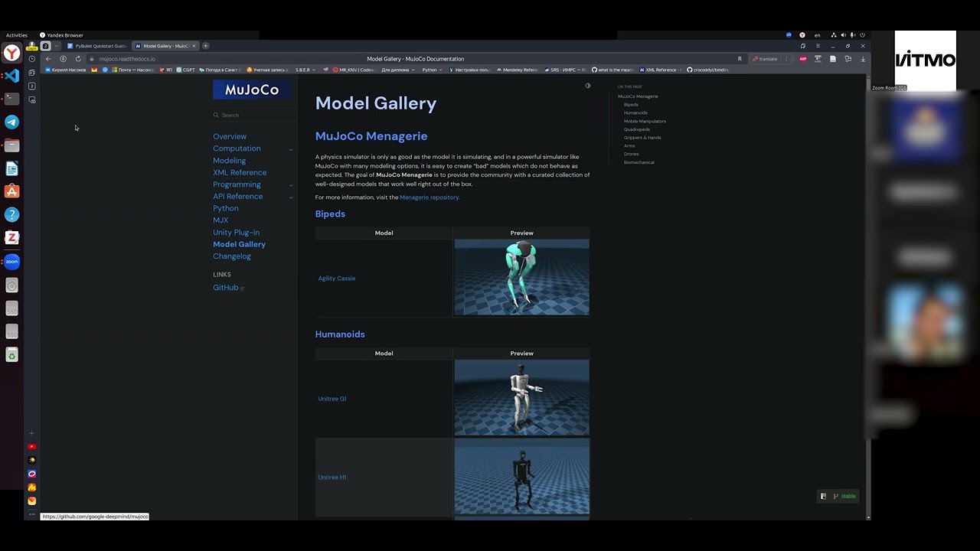Expand the Computation section chevron
Viewport: 980px width, 551px height.
291,149
